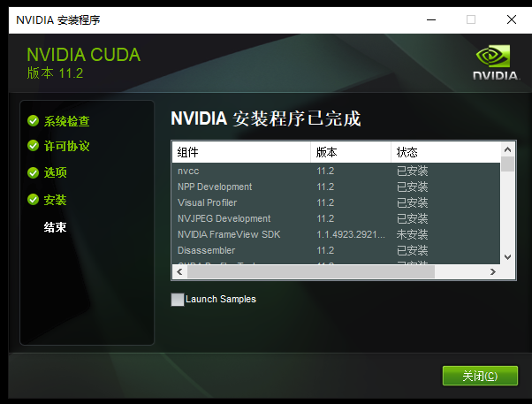Click the green checkmark beside 选项
This screenshot has height=404, width=532.
coord(33,172)
